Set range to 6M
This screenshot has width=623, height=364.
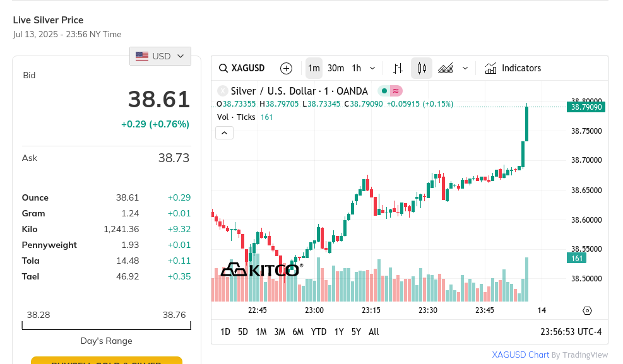(298, 332)
